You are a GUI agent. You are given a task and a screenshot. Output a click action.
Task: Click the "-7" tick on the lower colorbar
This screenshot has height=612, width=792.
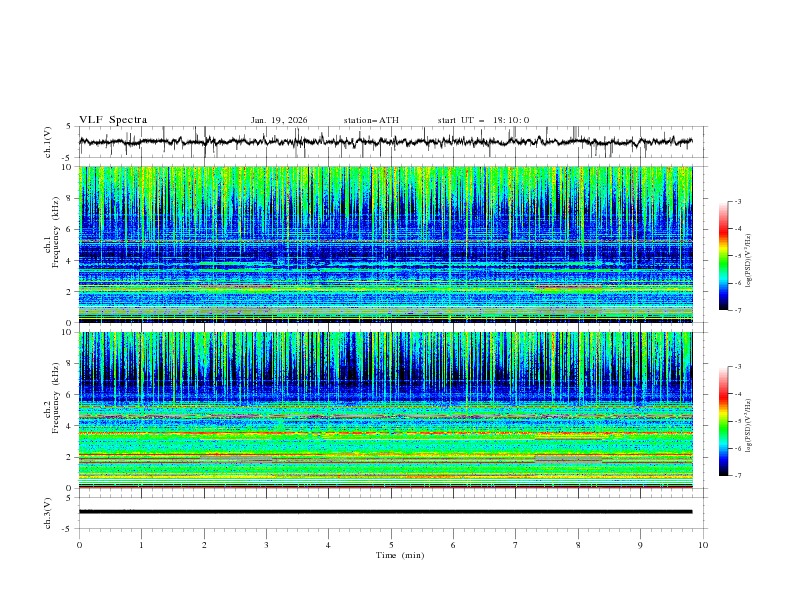click(738, 476)
